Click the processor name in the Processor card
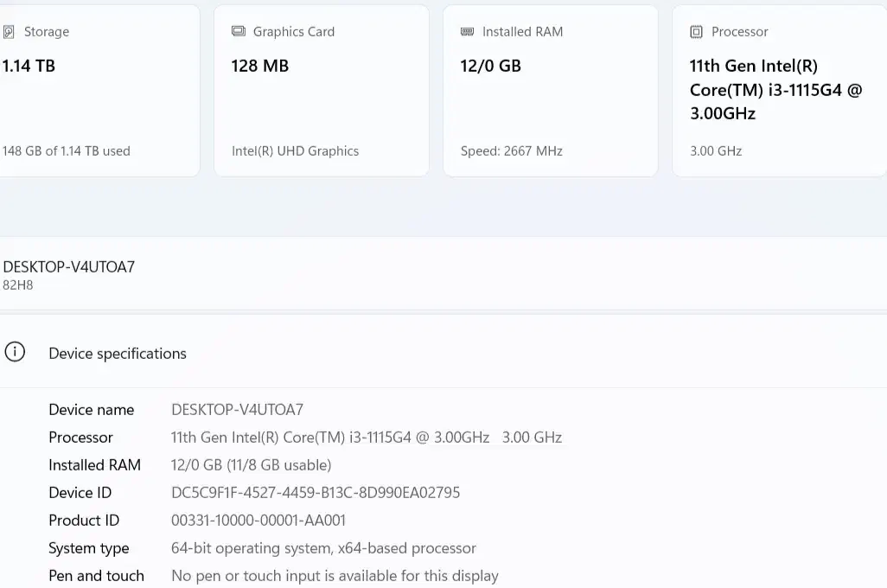The width and height of the screenshot is (887, 588). point(775,90)
